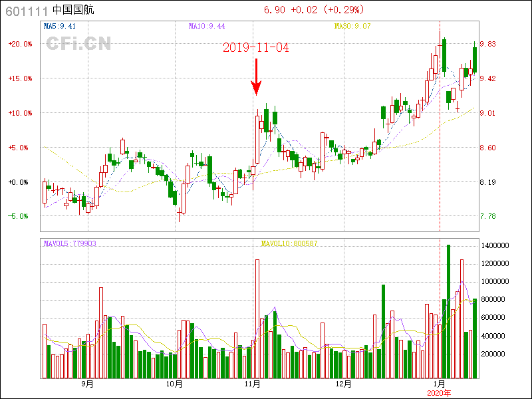532x399 pixels.
Task: Click the 10月 month label
Action: tap(174, 384)
